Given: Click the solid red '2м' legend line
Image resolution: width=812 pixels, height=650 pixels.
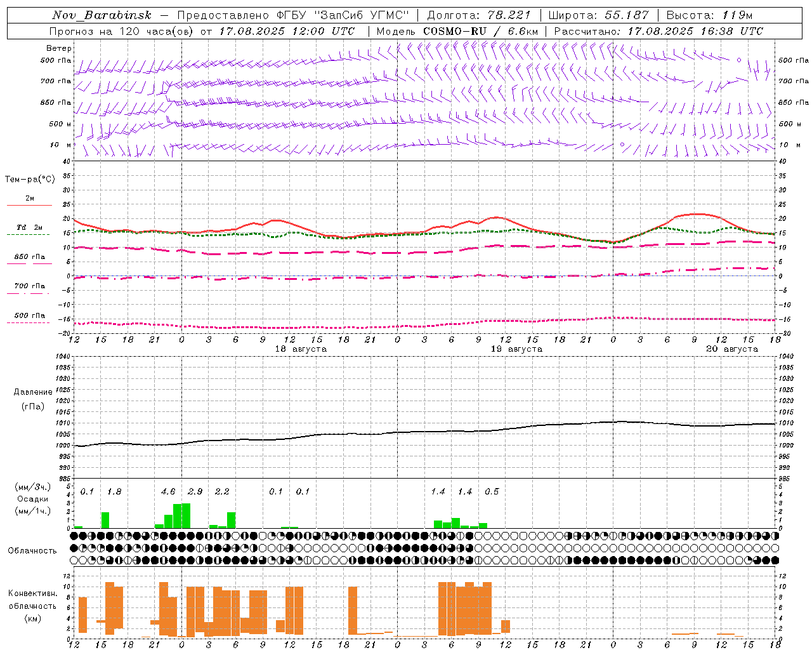Looking at the screenshot, I should 29,206.
